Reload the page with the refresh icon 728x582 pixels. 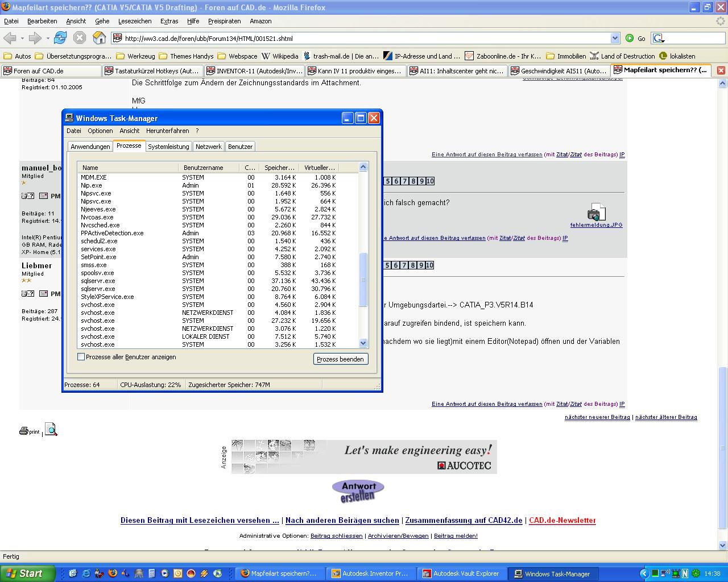[x=60, y=38]
